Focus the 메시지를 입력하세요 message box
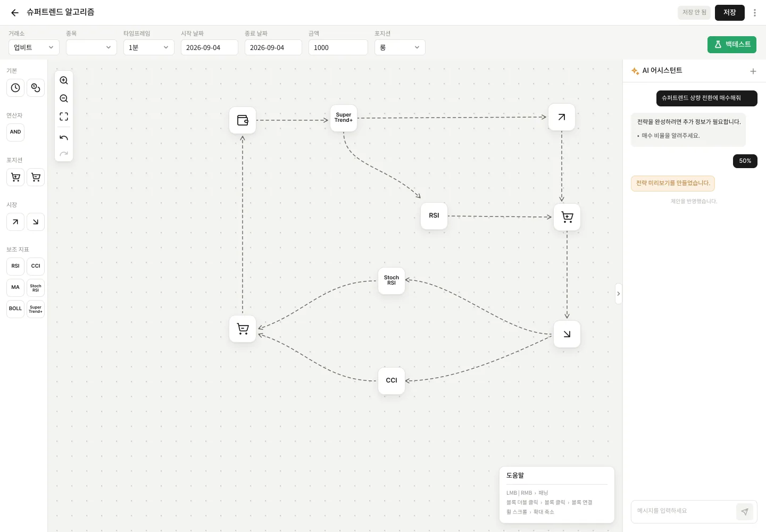The width and height of the screenshot is (766, 532). pos(684,511)
